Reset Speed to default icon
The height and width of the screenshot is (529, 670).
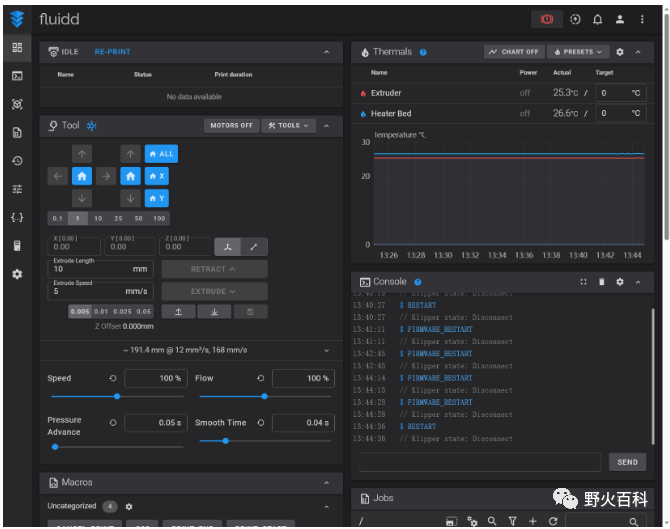(113, 378)
